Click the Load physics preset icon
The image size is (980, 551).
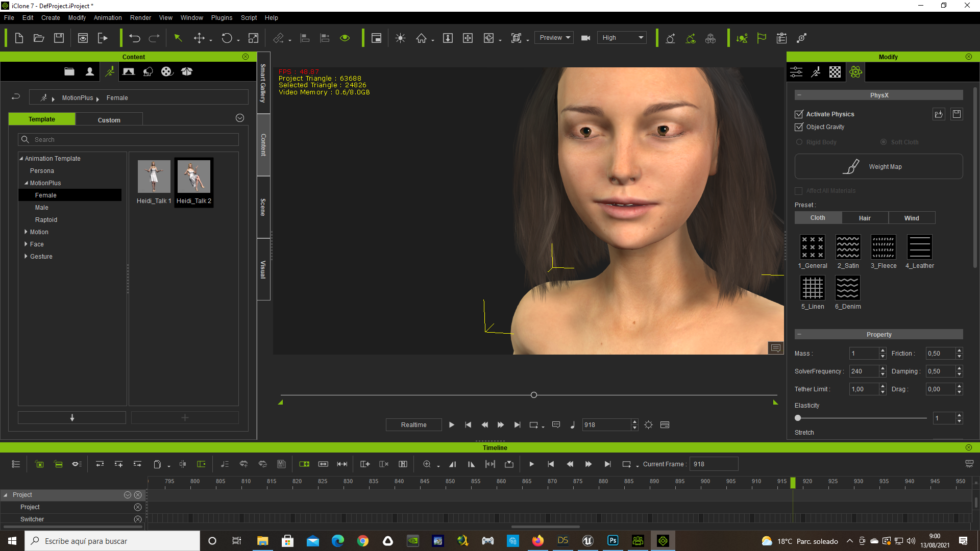tap(939, 114)
